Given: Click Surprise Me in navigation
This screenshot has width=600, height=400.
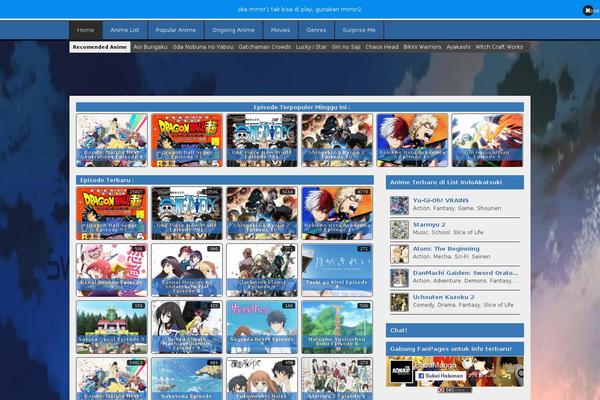Looking at the screenshot, I should (359, 30).
